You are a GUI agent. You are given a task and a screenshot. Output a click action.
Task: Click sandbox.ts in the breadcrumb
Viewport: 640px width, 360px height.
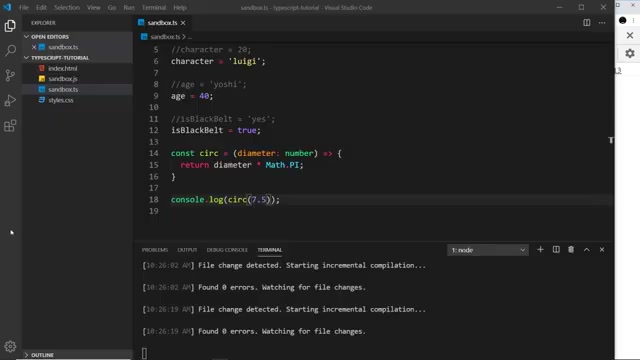[x=165, y=37]
